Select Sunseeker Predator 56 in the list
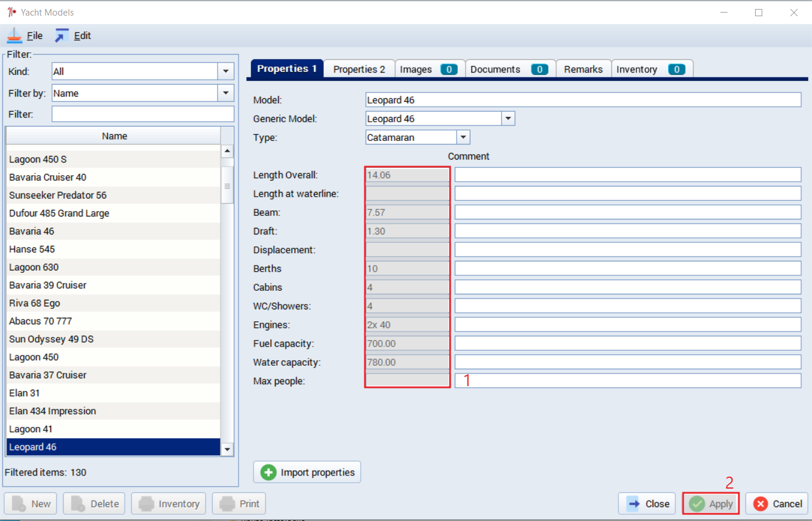This screenshot has width=812, height=521. pyautogui.click(x=113, y=195)
